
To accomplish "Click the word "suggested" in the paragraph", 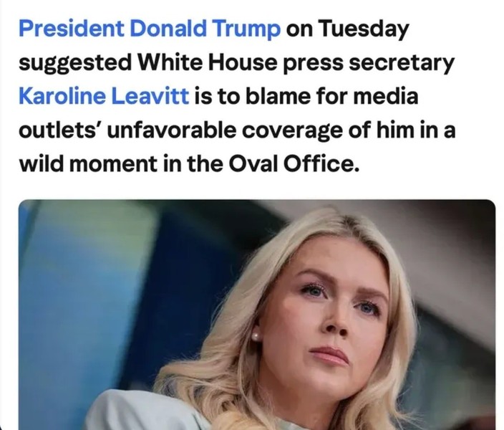I will point(75,63).
